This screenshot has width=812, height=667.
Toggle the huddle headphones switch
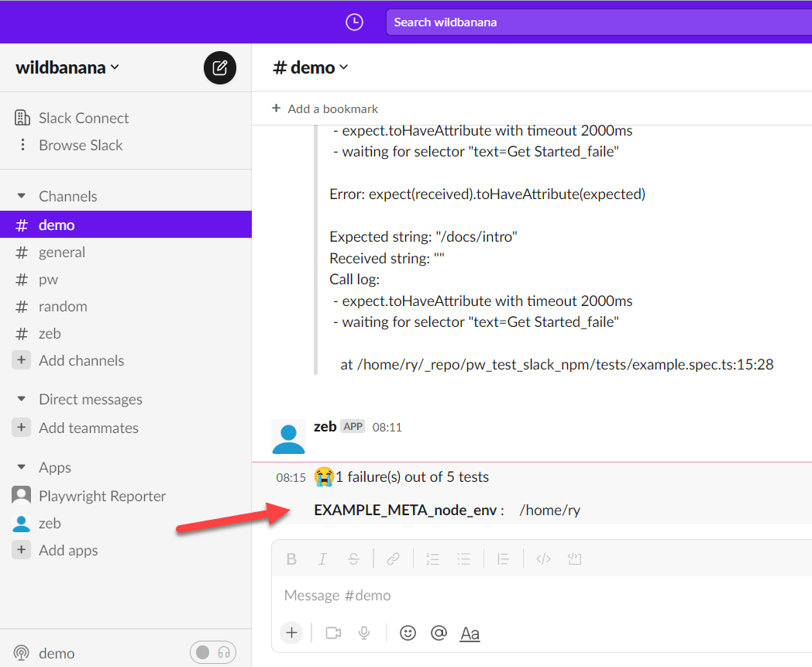click(213, 652)
